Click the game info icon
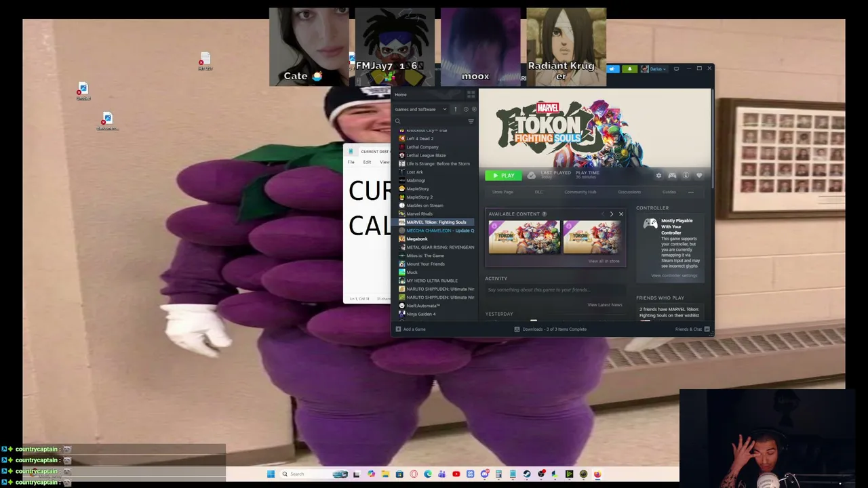This screenshot has height=488, width=868. 686,176
